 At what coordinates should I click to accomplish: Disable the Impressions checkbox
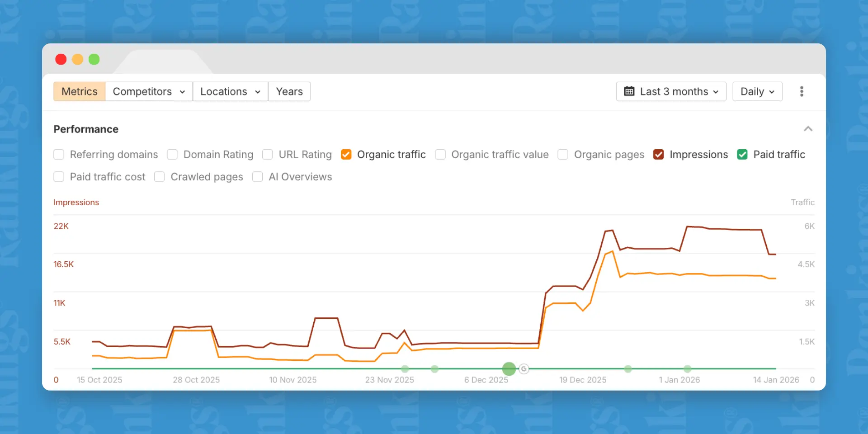tap(659, 155)
